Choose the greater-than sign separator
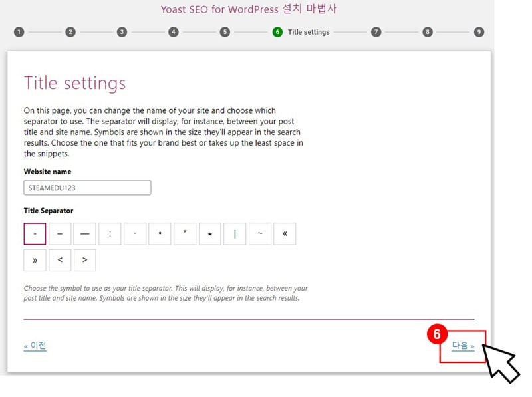Viewport: 532px width, 397px height. (x=85, y=260)
